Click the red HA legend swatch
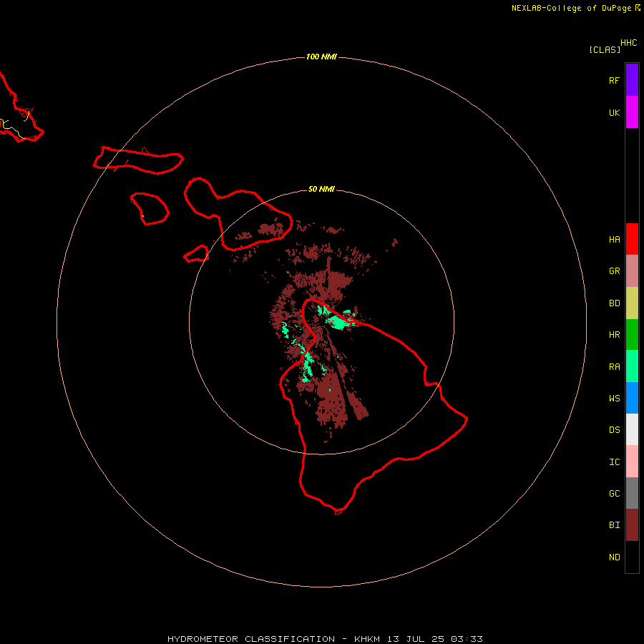Viewport: 644px width, 644px height. pyautogui.click(x=632, y=239)
